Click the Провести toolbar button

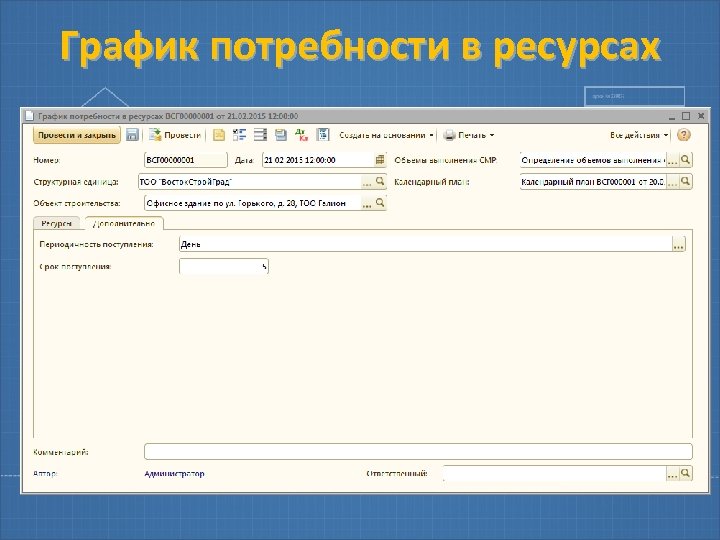(175, 135)
